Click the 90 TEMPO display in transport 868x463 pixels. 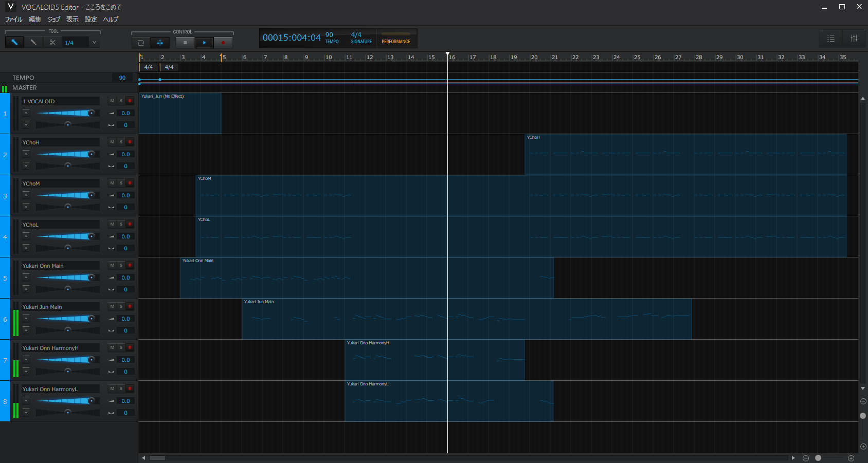point(332,38)
